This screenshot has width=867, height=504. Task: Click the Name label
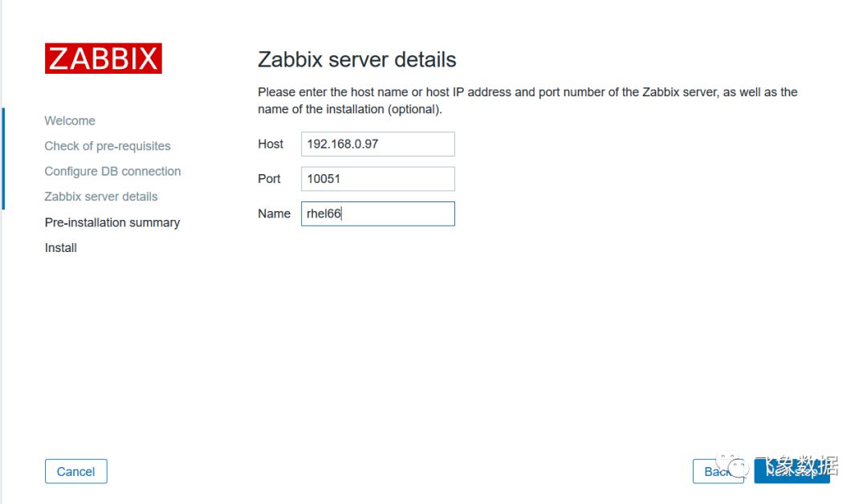click(274, 213)
